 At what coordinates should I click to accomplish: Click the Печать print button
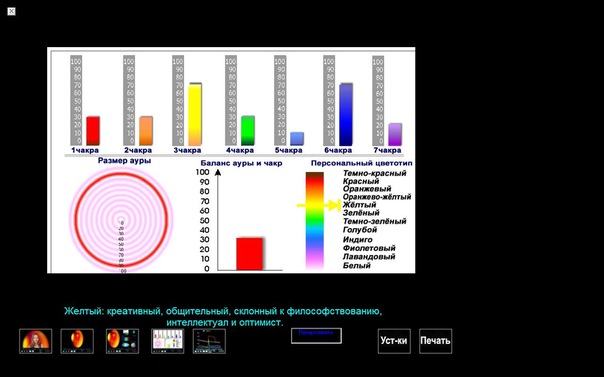(435, 341)
